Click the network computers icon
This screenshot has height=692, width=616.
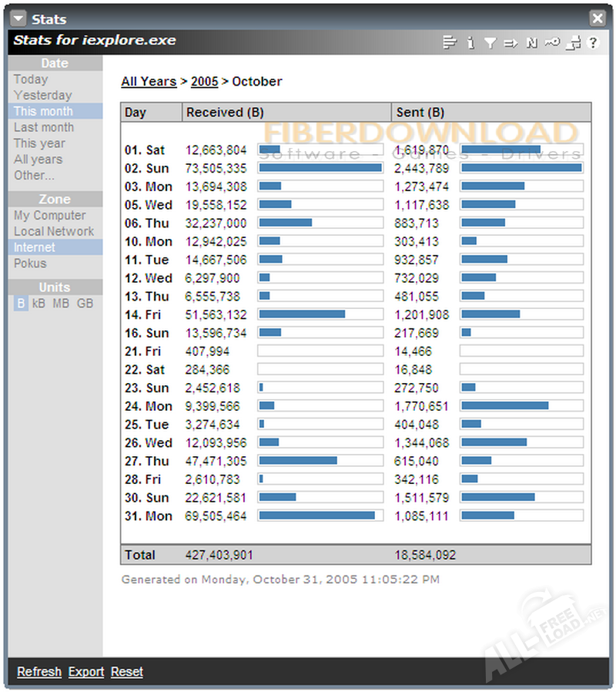coord(572,43)
